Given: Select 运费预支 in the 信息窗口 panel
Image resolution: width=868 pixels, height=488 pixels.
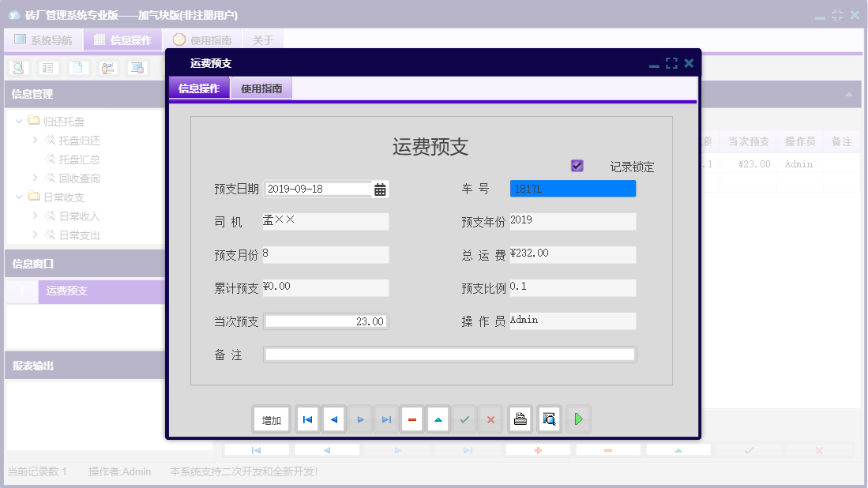Looking at the screenshot, I should pyautogui.click(x=67, y=293).
